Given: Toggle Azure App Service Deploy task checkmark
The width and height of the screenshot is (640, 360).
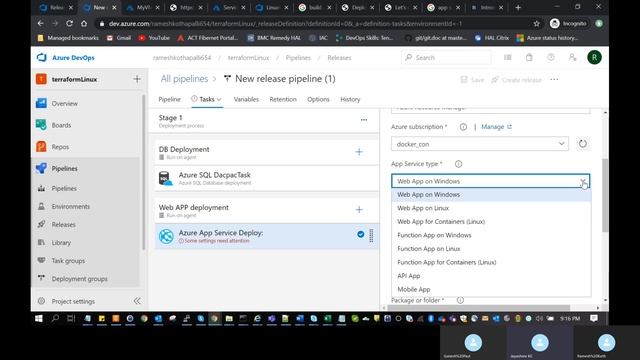Looking at the screenshot, I should pyautogui.click(x=360, y=234).
